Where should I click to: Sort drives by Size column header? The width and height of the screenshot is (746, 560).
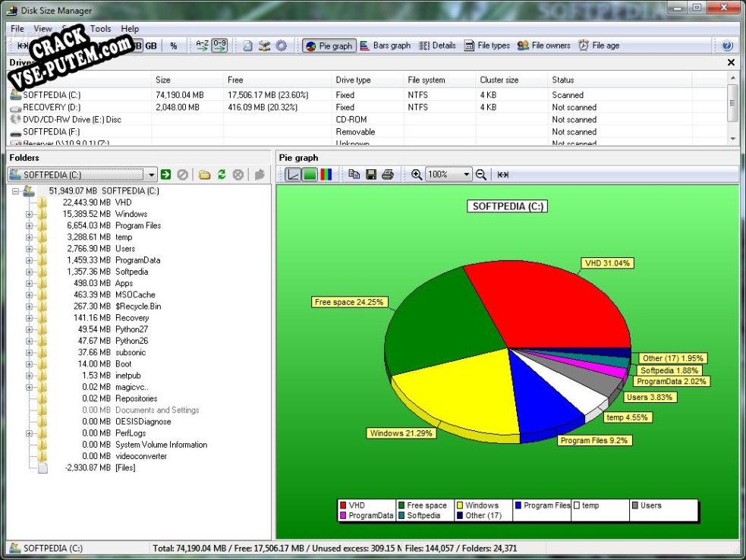187,80
